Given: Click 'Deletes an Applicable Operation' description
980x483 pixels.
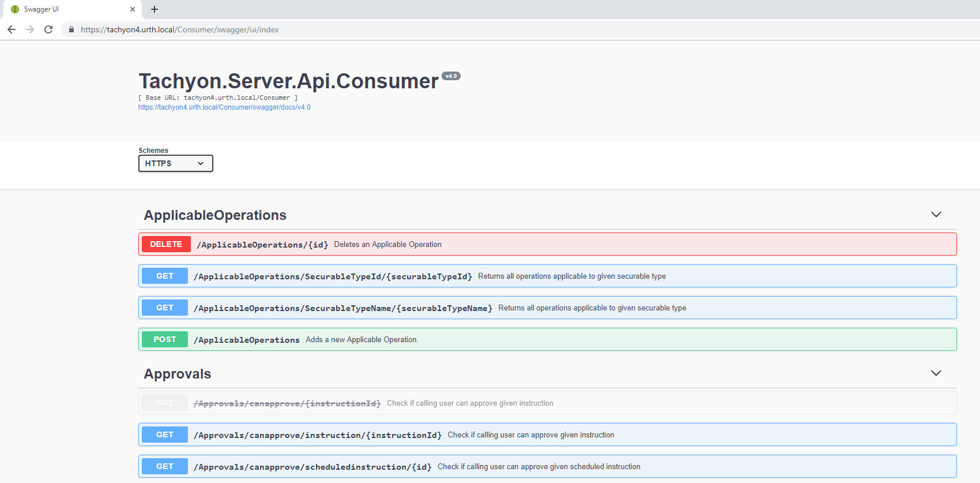Looking at the screenshot, I should coord(388,245).
